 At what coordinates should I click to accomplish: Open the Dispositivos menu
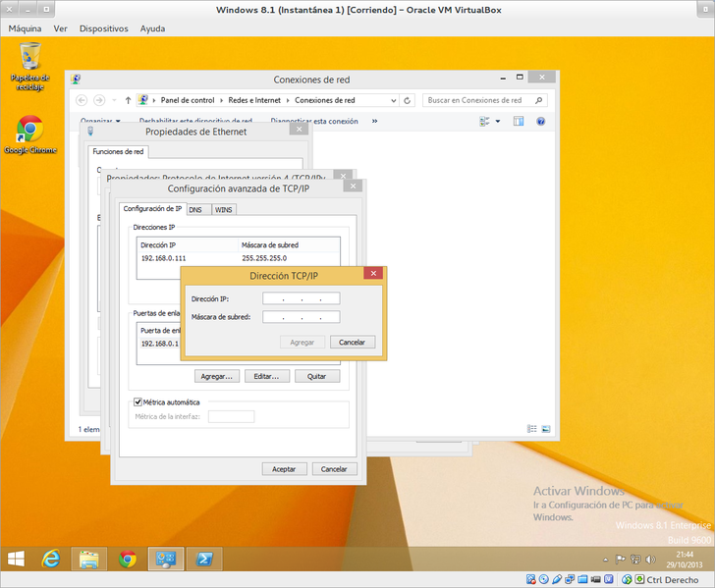[x=103, y=28]
